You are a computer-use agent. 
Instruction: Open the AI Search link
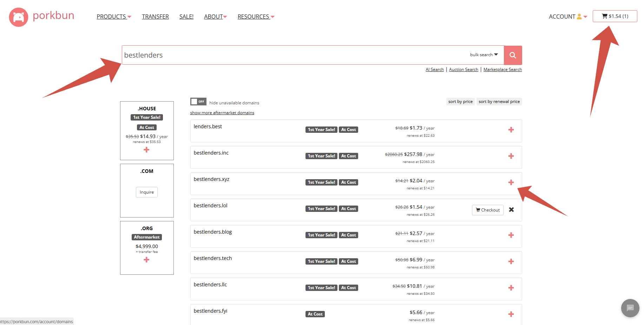[x=435, y=70]
